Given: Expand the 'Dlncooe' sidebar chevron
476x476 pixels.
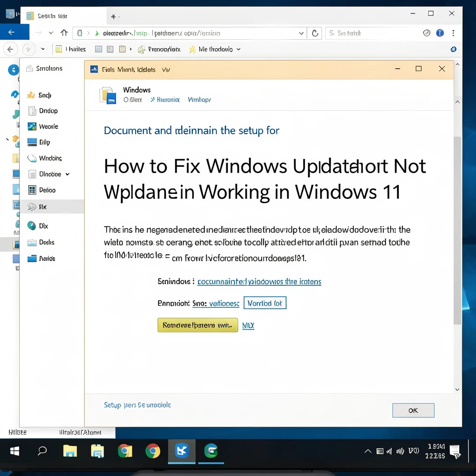Looking at the screenshot, I should (x=67, y=174).
